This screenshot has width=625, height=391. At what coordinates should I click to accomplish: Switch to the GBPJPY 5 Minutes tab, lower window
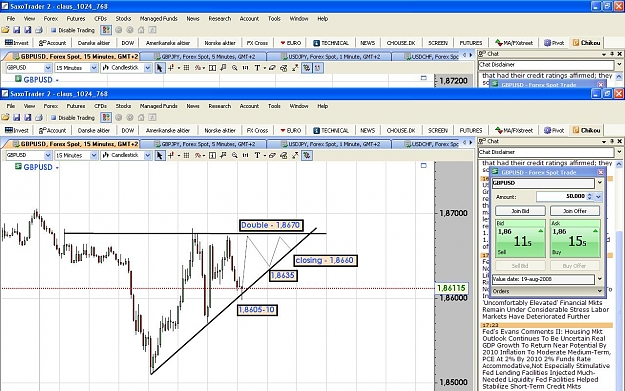204,144
